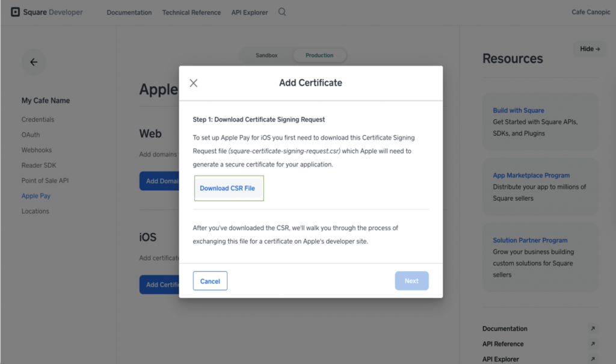Open the Cafe Canopic account menu
The image size is (616, 364).
(591, 12)
